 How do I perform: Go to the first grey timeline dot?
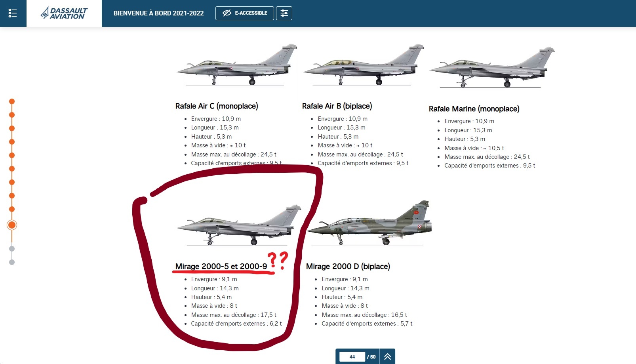(x=12, y=249)
